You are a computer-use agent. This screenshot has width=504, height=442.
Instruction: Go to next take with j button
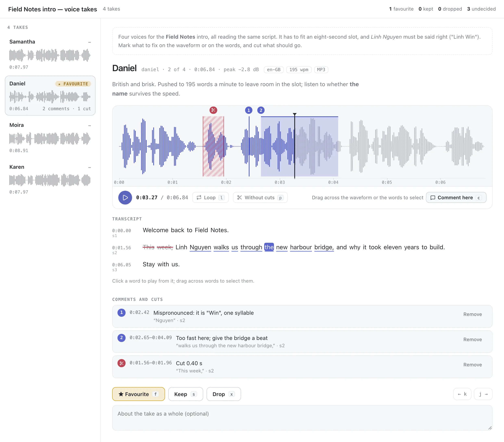pyautogui.click(x=483, y=394)
